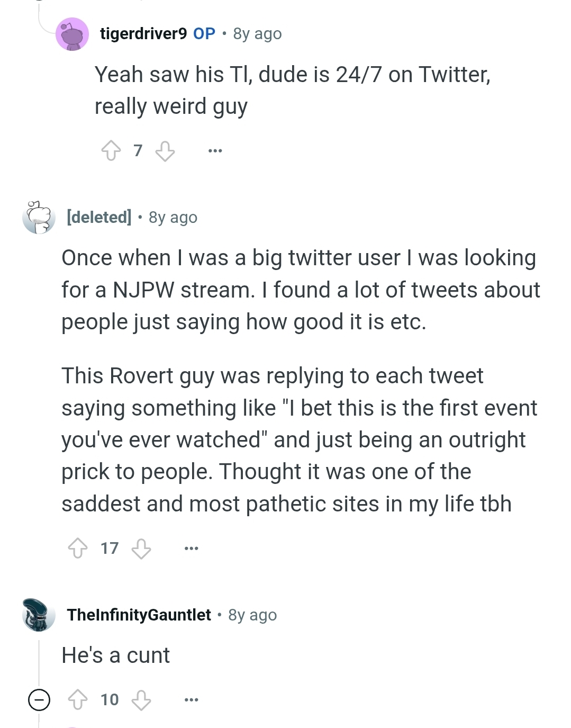Click the 'really weird guy' comment body
This screenshot has width=571, height=728.
[293, 91]
